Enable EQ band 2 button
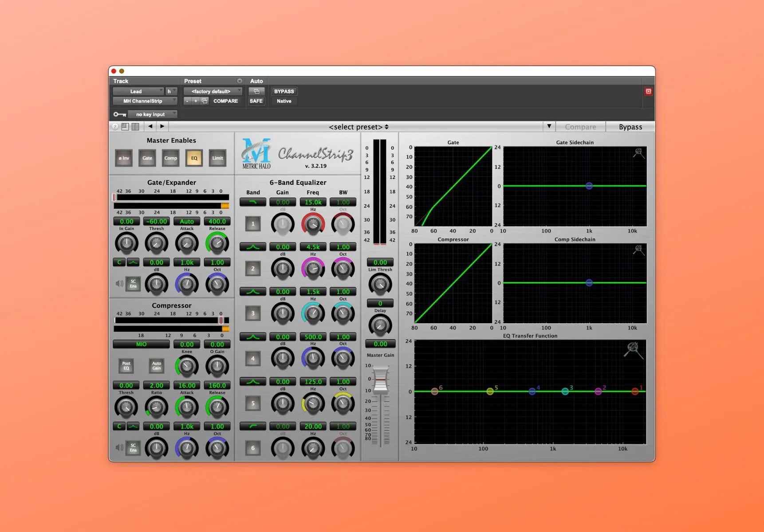 click(x=253, y=269)
